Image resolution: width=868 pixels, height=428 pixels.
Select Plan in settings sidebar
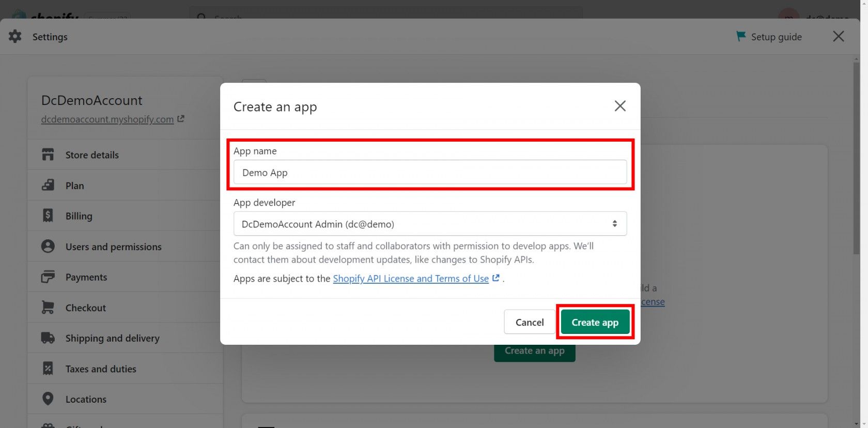[74, 186]
